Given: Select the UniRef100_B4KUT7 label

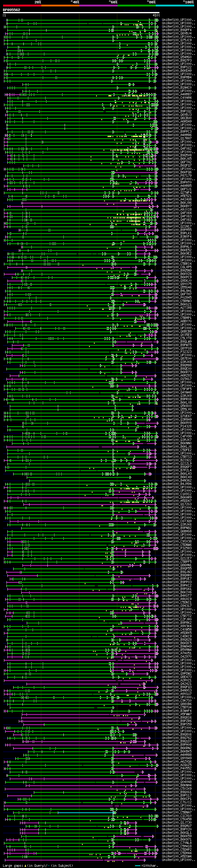Looking at the screenshot, I should point(177,596).
